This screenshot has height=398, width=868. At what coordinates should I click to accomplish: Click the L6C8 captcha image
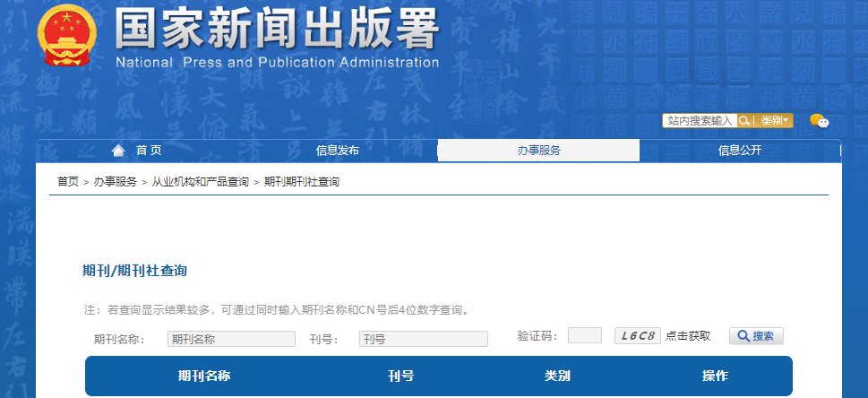click(x=638, y=335)
